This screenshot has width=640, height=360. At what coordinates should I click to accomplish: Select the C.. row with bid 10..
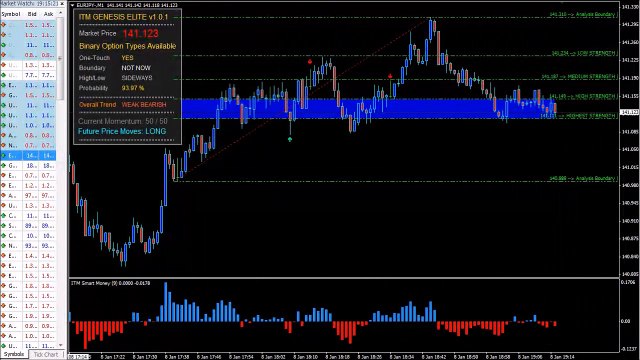[28, 236]
